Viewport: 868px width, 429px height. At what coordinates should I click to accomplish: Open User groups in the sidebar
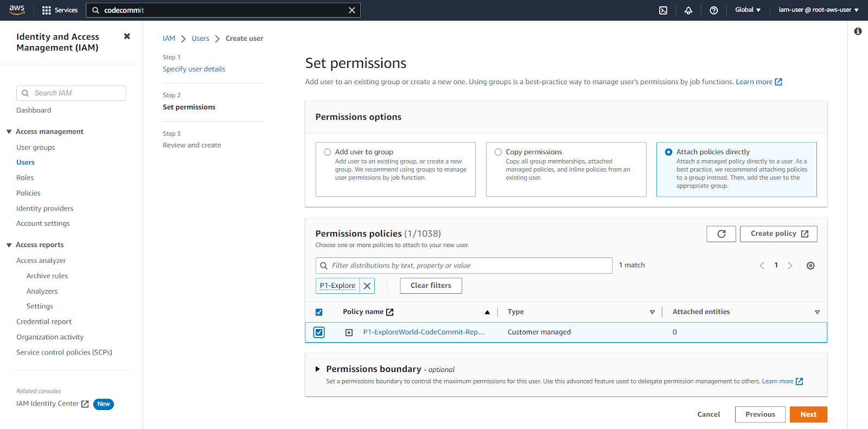coord(36,147)
